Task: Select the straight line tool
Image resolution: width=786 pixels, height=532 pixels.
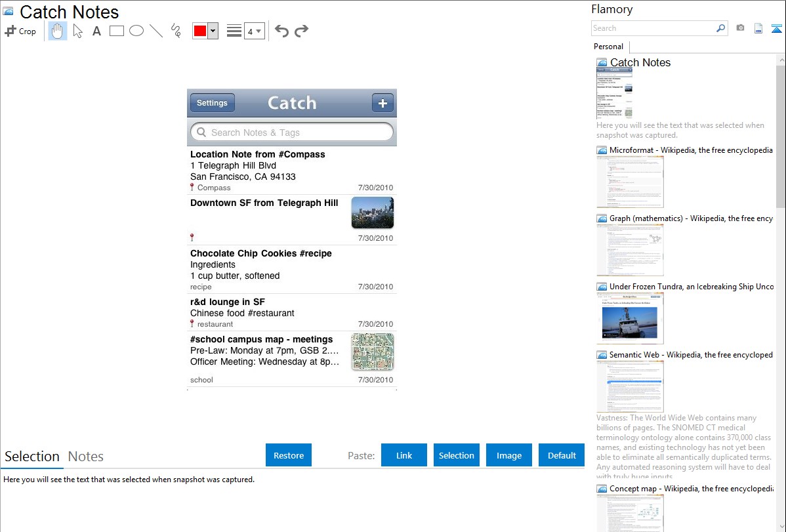Action: coord(156,31)
